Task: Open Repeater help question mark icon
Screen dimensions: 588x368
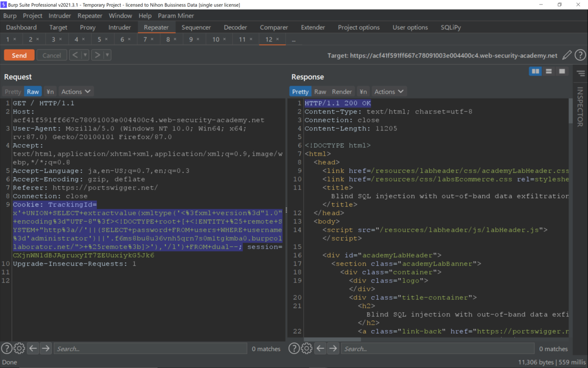Action: coord(580,55)
